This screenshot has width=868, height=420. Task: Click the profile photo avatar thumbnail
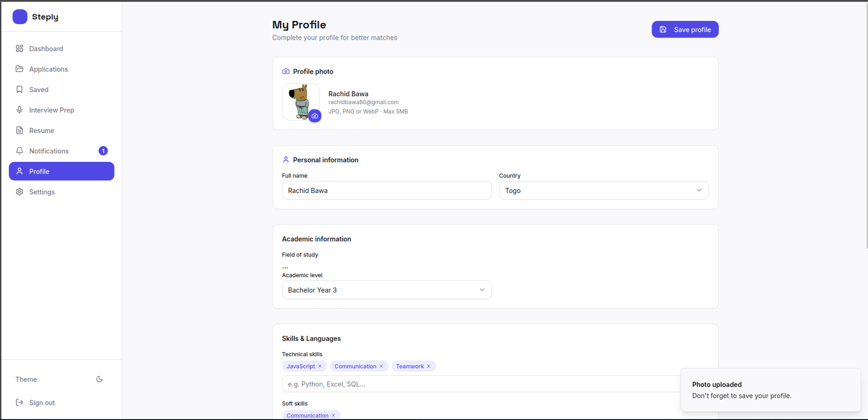[x=300, y=101]
